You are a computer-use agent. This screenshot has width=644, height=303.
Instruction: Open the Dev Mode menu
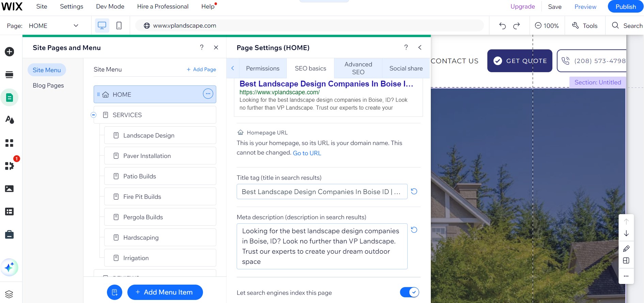(x=110, y=6)
